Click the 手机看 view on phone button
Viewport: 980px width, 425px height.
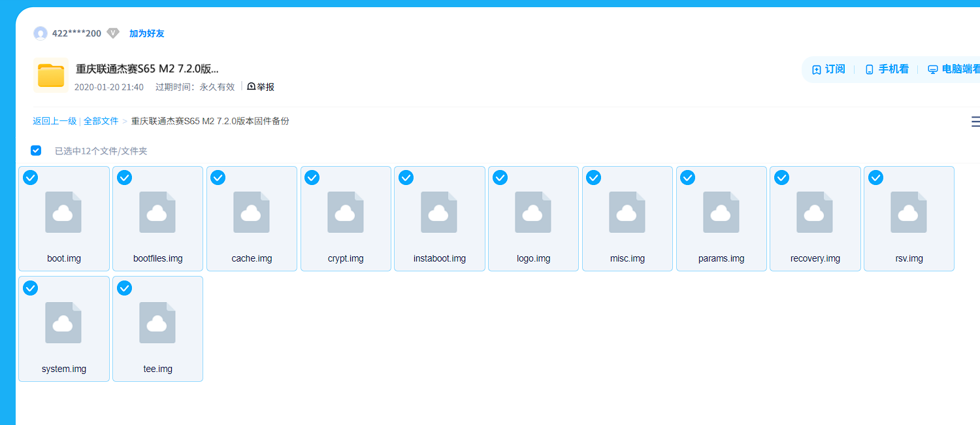[x=887, y=69]
